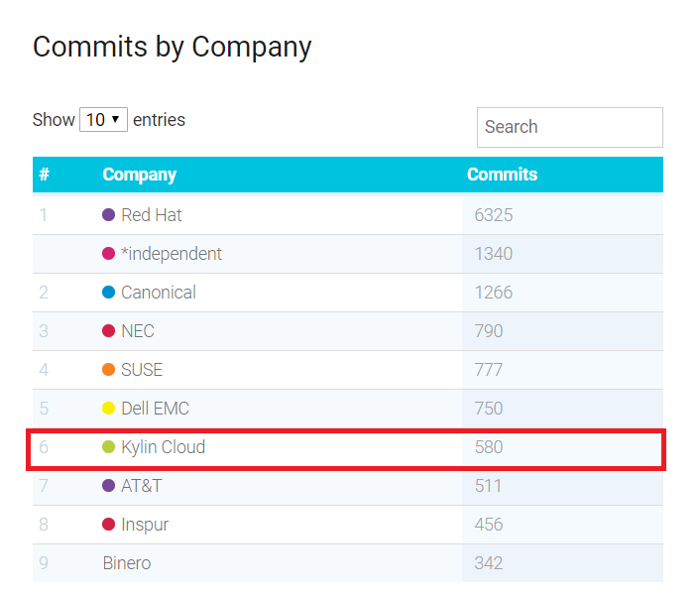Screen dimensions: 700x597
Task: Open the Canonical company entry
Action: 159,293
